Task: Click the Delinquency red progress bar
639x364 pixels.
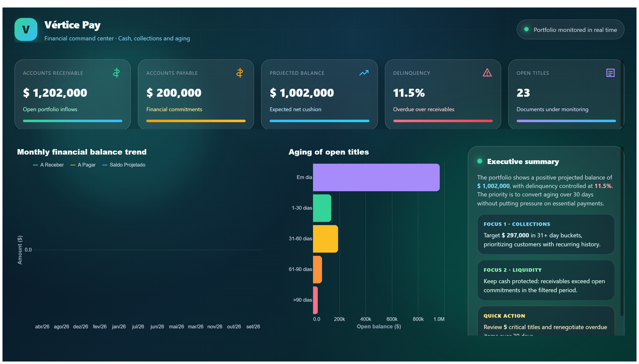Action: [443, 121]
